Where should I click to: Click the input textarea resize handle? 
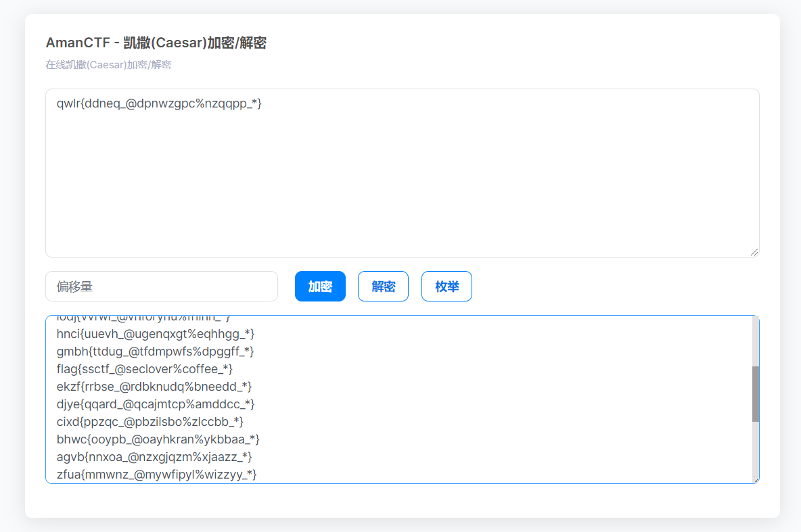pos(754,252)
